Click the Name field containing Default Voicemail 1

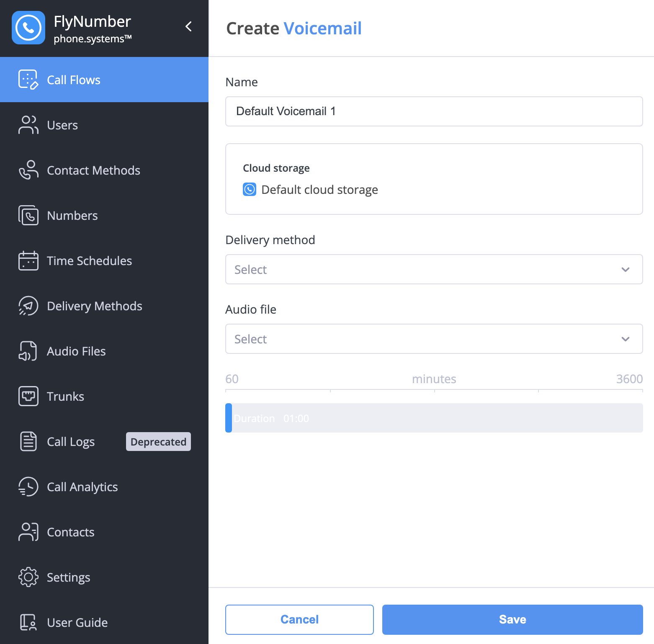click(x=434, y=111)
